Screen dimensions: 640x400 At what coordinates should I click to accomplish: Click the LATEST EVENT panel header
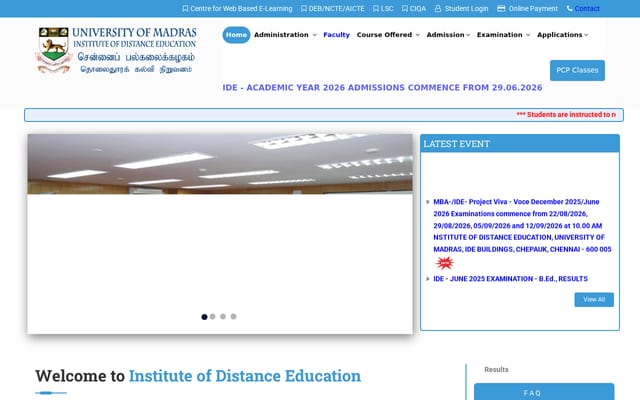(520, 144)
